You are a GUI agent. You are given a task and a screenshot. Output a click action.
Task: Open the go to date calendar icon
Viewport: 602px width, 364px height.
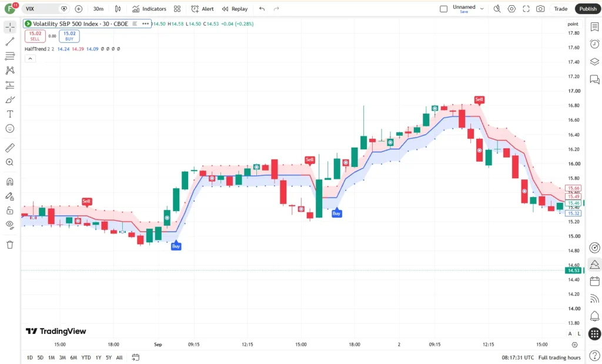pyautogui.click(x=136, y=358)
